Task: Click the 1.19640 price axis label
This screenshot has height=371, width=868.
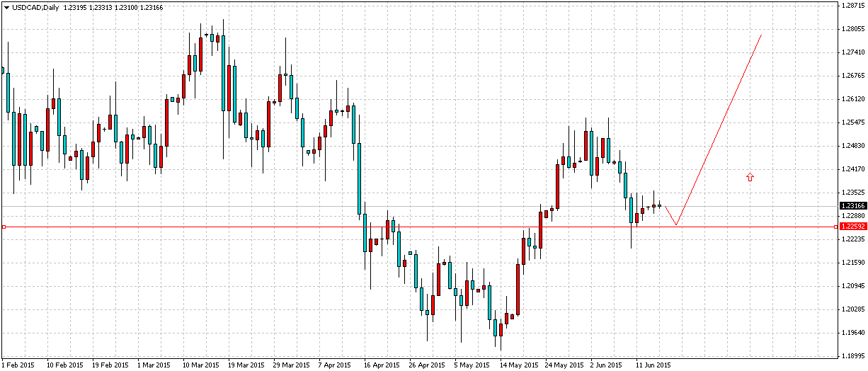Action: [x=852, y=333]
